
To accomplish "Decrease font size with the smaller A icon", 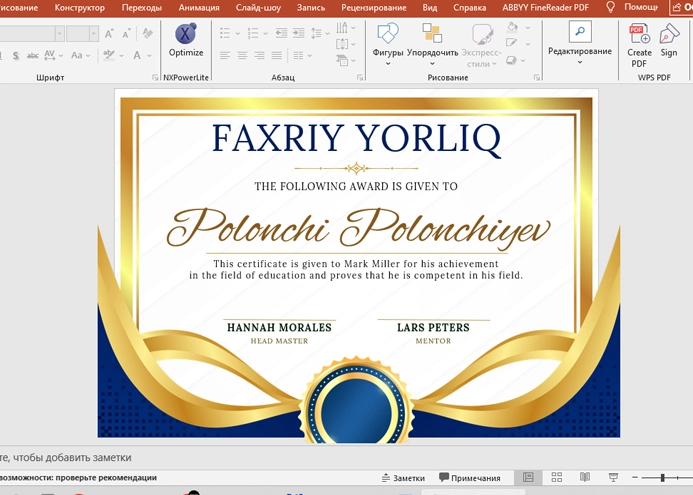I will pos(126,34).
